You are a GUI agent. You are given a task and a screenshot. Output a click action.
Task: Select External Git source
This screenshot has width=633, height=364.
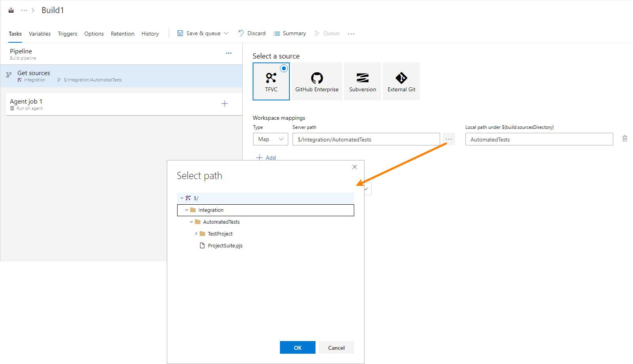tap(401, 81)
